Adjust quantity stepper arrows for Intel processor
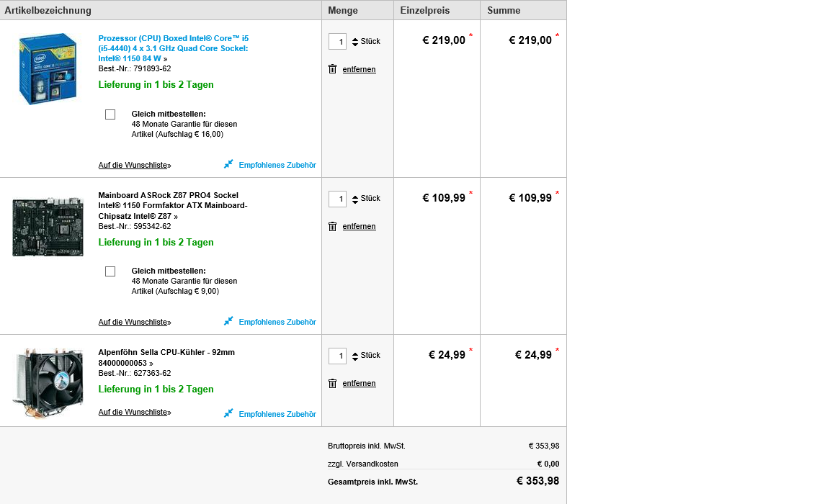The width and height of the screenshot is (830, 504). (x=355, y=42)
